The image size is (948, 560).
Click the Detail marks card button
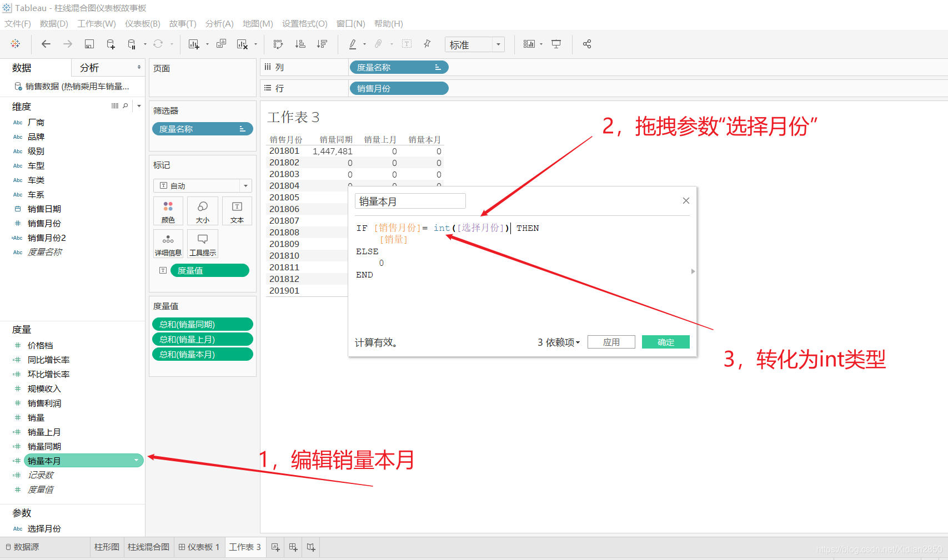coord(168,244)
